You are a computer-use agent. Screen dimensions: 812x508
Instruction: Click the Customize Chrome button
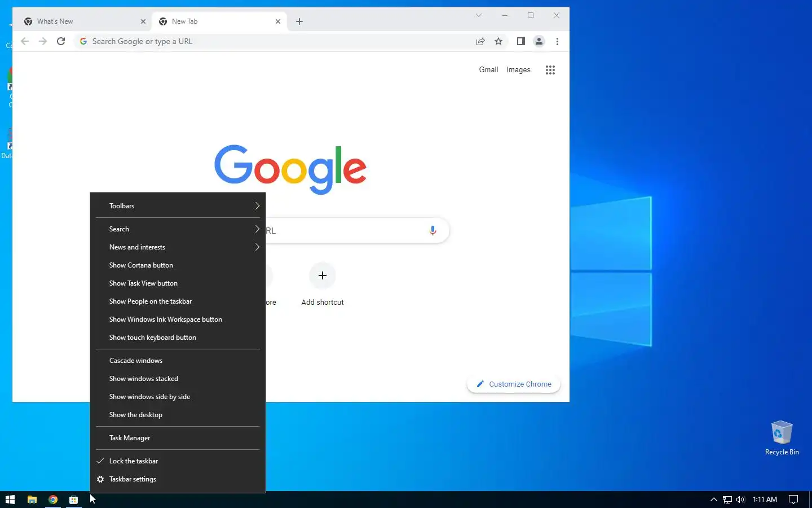514,384
